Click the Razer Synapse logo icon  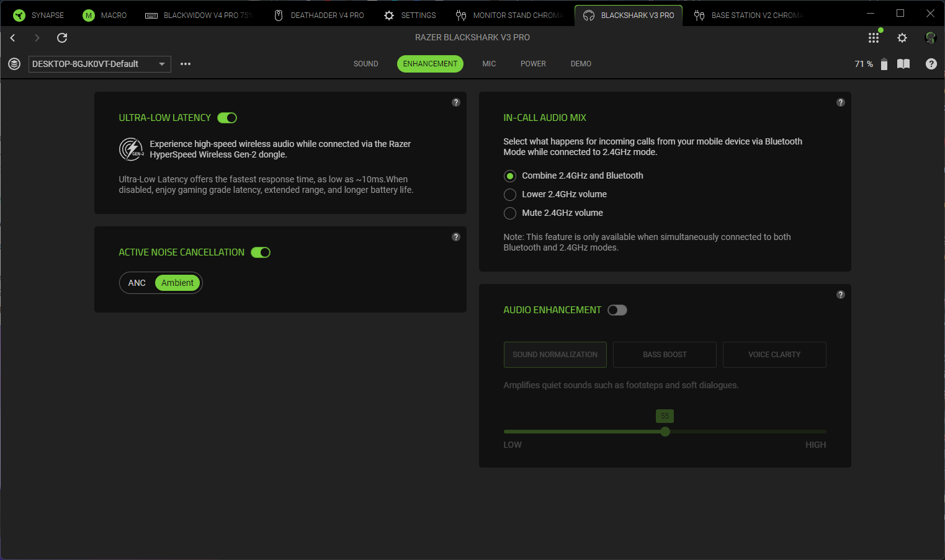pyautogui.click(x=19, y=16)
